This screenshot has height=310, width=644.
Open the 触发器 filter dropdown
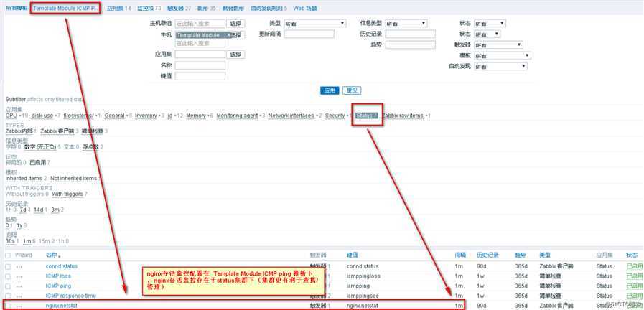pos(498,44)
